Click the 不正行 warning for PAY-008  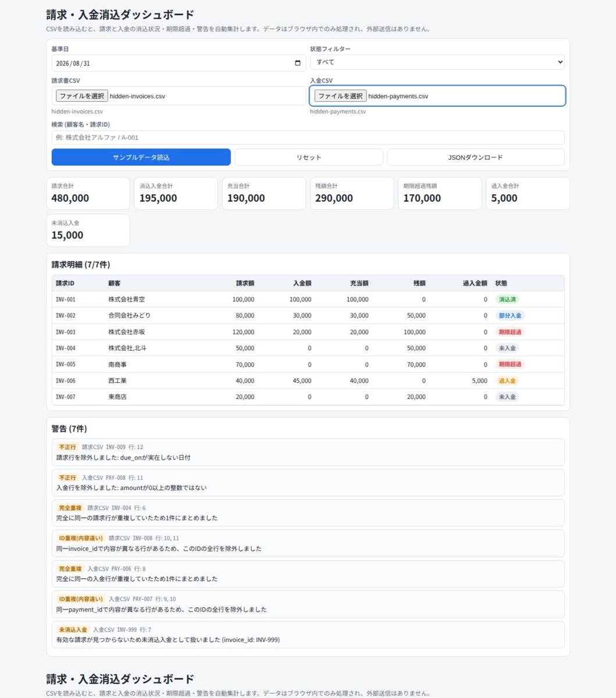pyautogui.click(x=308, y=483)
